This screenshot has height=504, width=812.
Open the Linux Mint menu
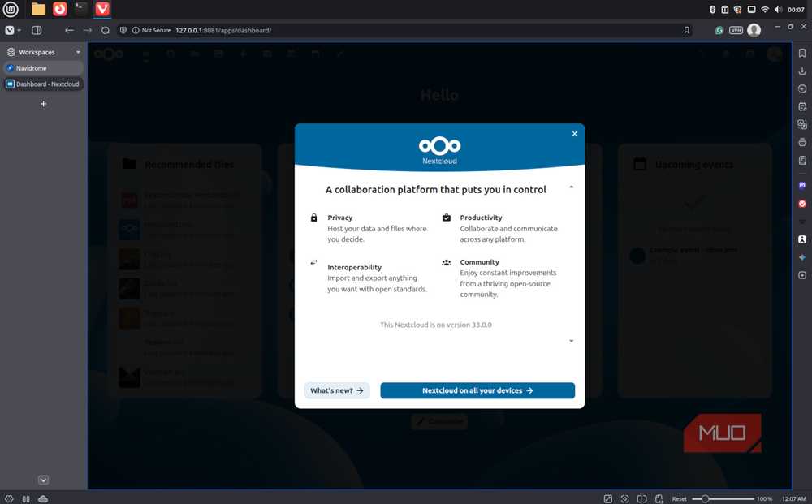[x=11, y=9]
